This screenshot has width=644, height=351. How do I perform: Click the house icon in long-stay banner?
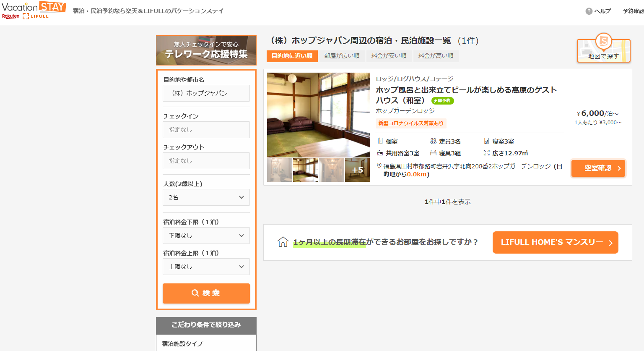[283, 242]
